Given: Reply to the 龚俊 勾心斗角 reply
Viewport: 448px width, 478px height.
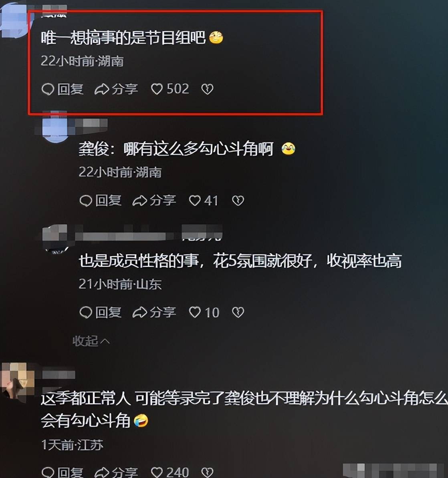Looking at the screenshot, I should (101, 201).
